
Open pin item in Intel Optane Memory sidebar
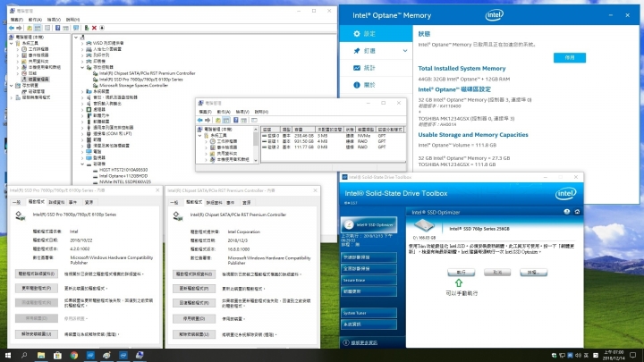[x=376, y=51]
